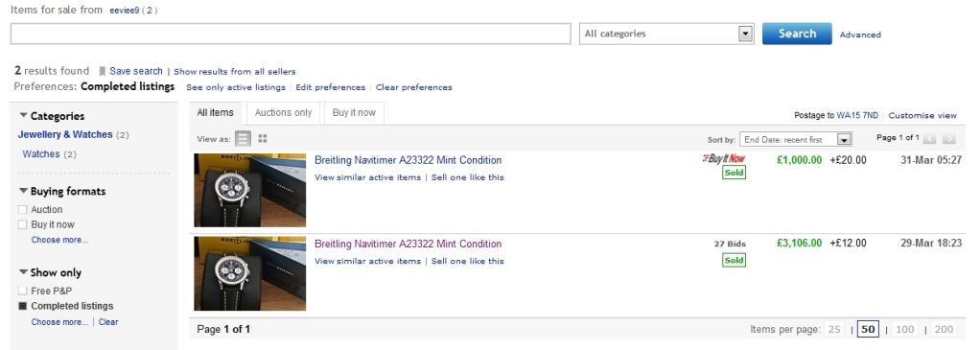Screen dimensions: 980x350
Task: Go to previous results page arrow
Action: coord(929,139)
